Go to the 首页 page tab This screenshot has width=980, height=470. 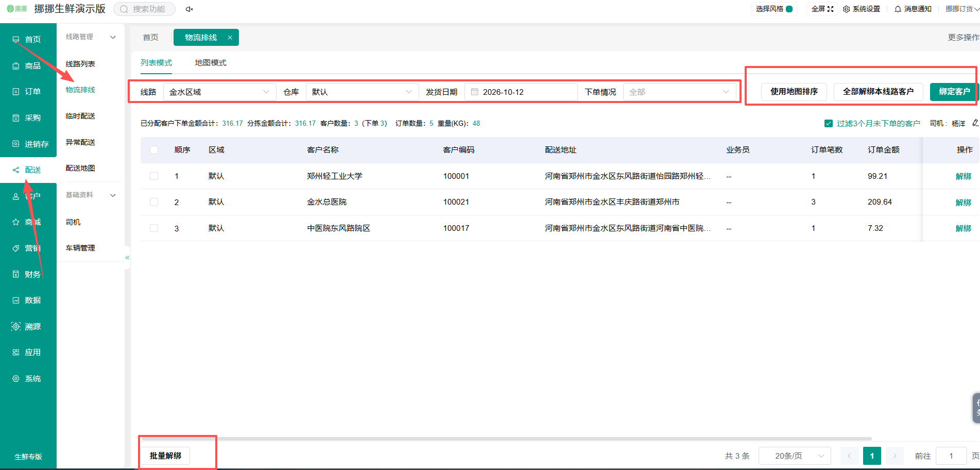point(150,38)
